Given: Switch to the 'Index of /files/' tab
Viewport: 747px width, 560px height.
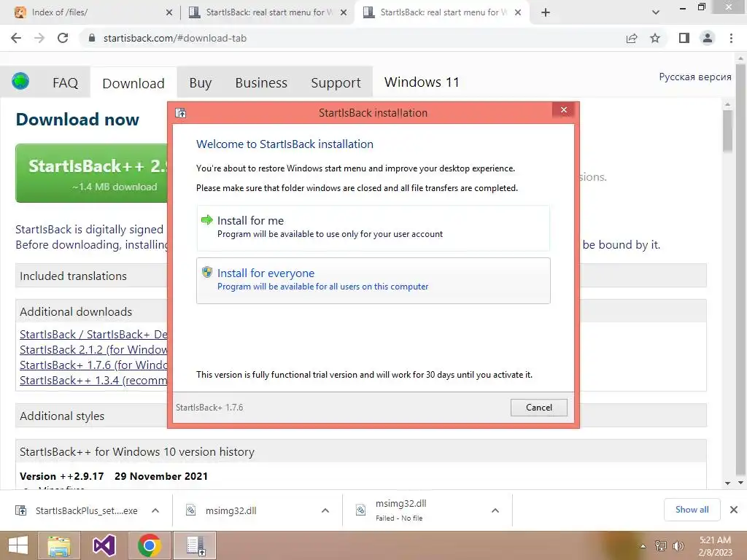Looking at the screenshot, I should [x=93, y=12].
